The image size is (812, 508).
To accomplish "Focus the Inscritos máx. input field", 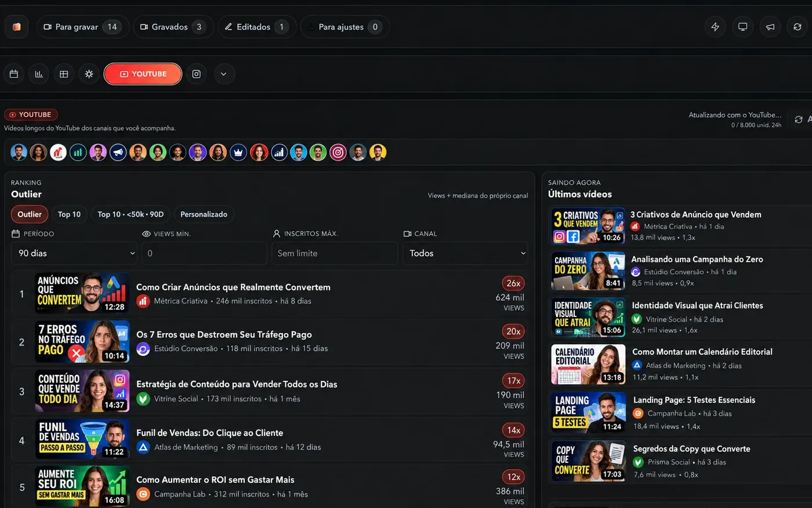I will (335, 253).
